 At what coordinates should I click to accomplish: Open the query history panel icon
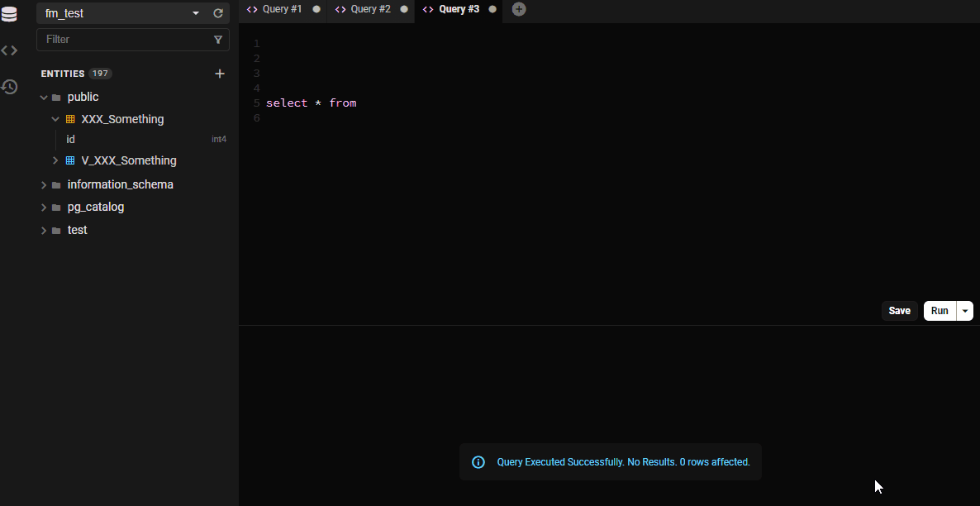(9, 86)
